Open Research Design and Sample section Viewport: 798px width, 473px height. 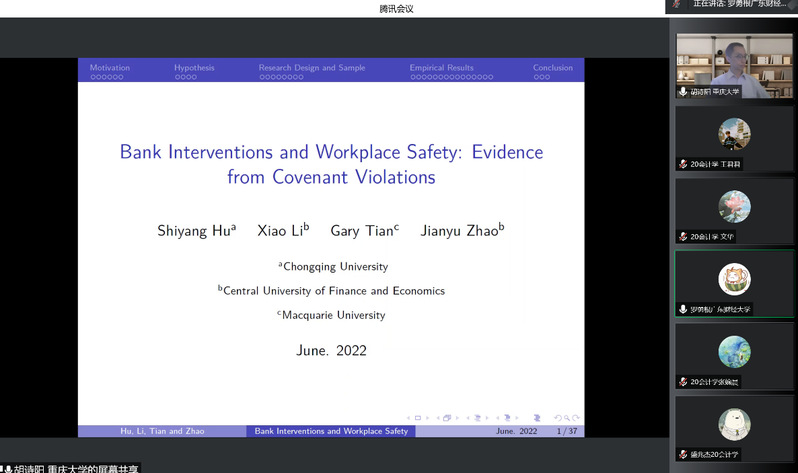(311, 68)
